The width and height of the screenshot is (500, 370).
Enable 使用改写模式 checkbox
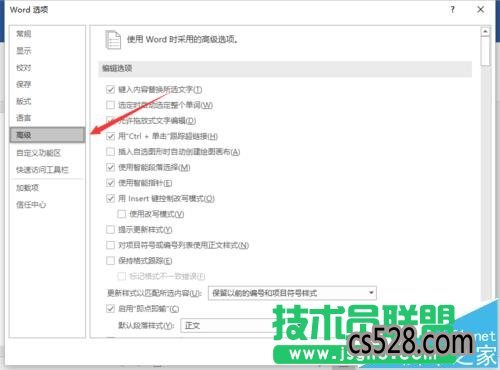click(122, 214)
